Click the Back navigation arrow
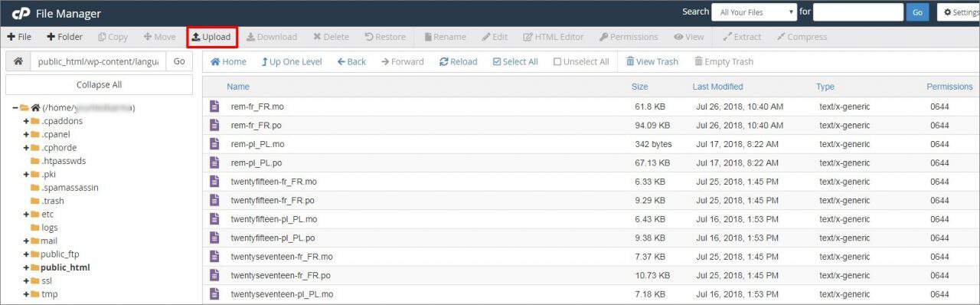Screen dimensions: 980x305 click(x=351, y=61)
